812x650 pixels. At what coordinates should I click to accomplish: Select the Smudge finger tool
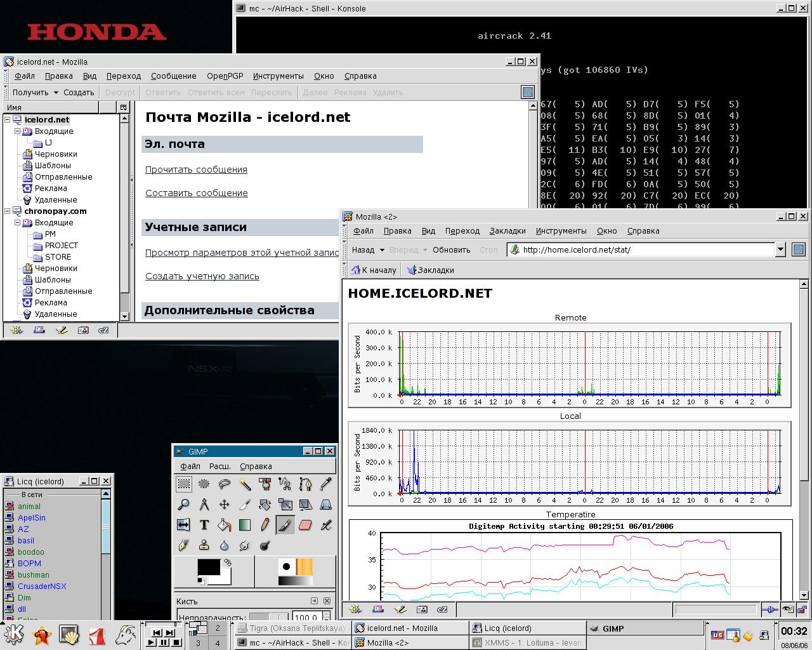coord(244,545)
